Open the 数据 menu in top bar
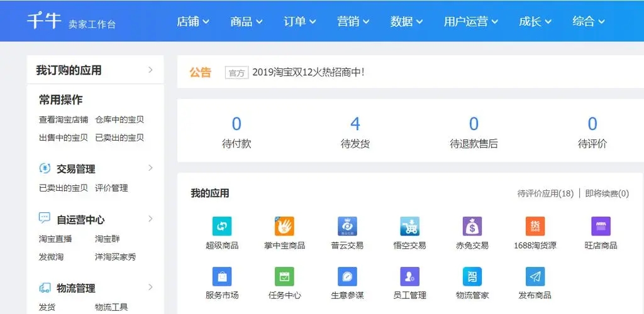This screenshot has height=314, width=644. (x=407, y=21)
